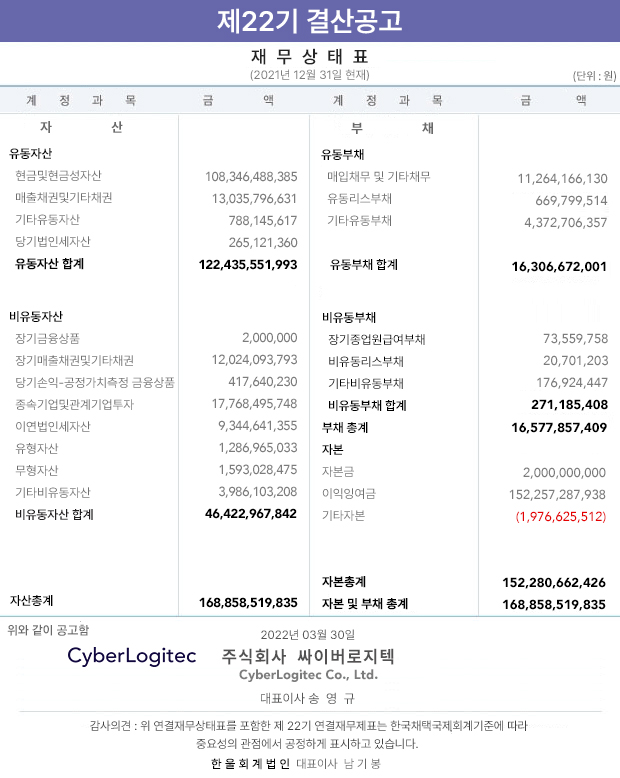Viewport: 620px width, 778px height.
Task: Select the 종속기업및관계기업투자 label
Action: coord(74,404)
